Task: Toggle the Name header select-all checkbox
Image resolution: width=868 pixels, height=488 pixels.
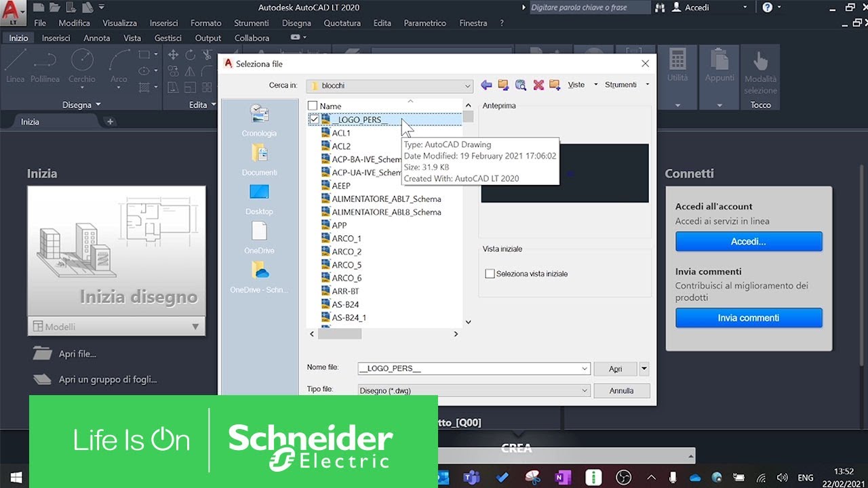Action: tap(313, 106)
